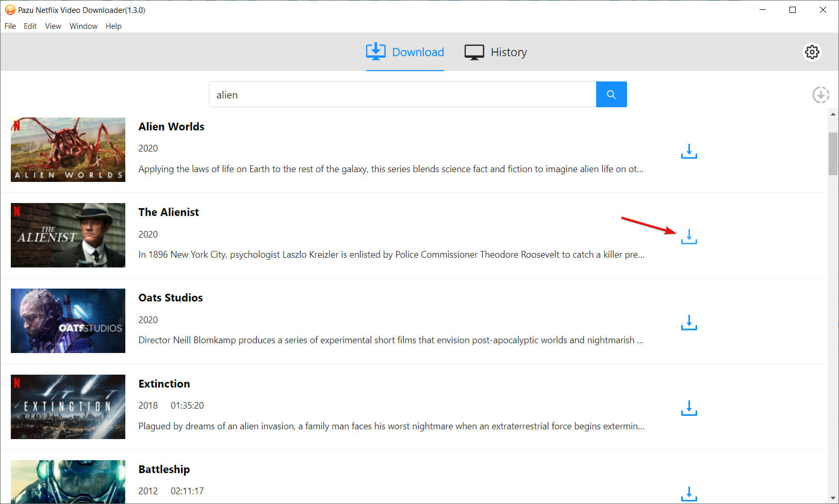Click the 'Alien Worlds' title
This screenshot has width=839, height=504.
coord(171,126)
